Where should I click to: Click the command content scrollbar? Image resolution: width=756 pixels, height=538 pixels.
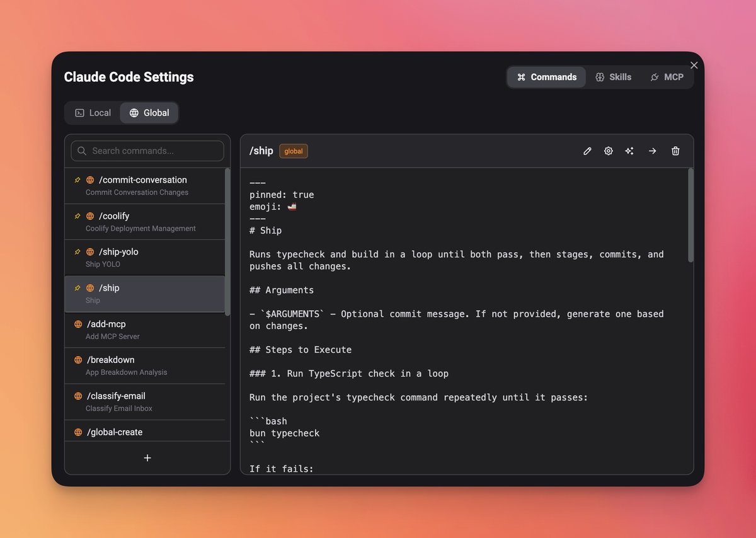pos(690,215)
